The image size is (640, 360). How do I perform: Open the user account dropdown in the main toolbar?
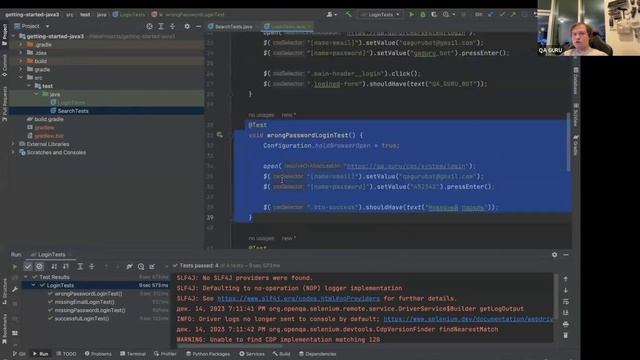pos(331,14)
